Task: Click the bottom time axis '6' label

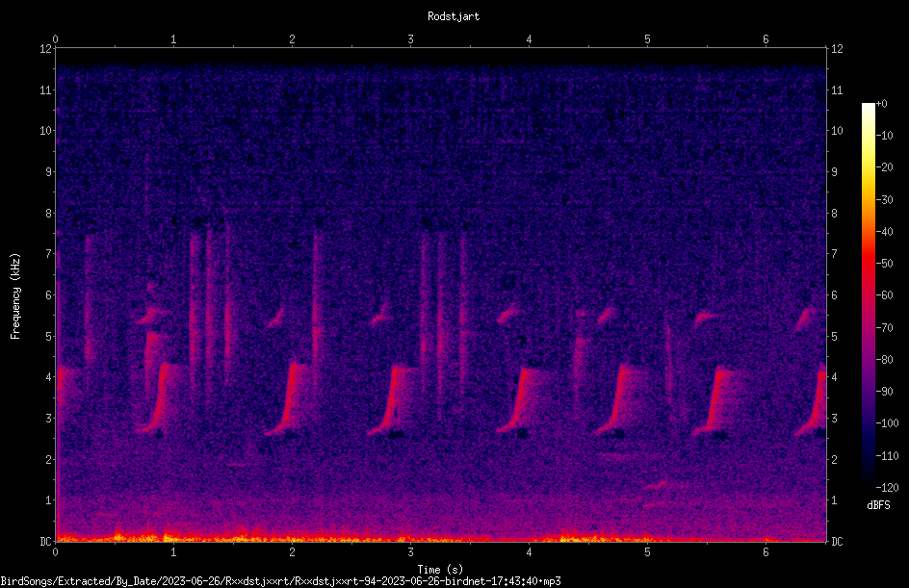Action: pos(766,552)
